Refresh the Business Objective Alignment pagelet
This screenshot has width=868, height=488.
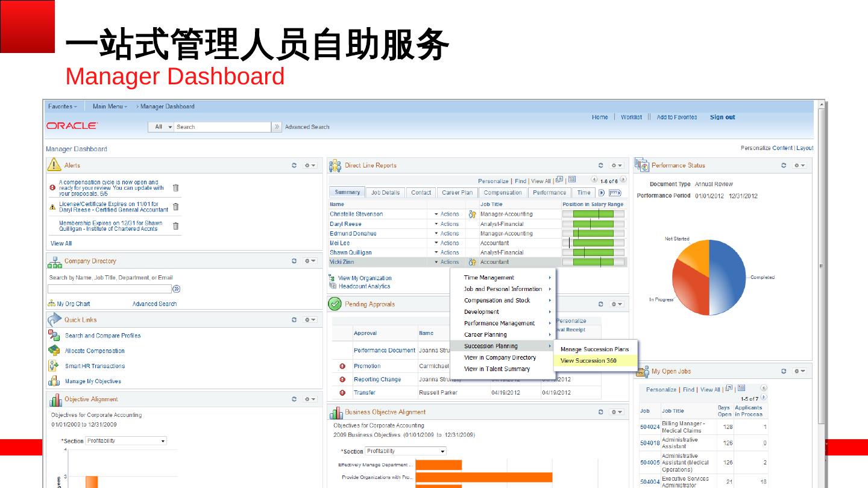point(601,412)
